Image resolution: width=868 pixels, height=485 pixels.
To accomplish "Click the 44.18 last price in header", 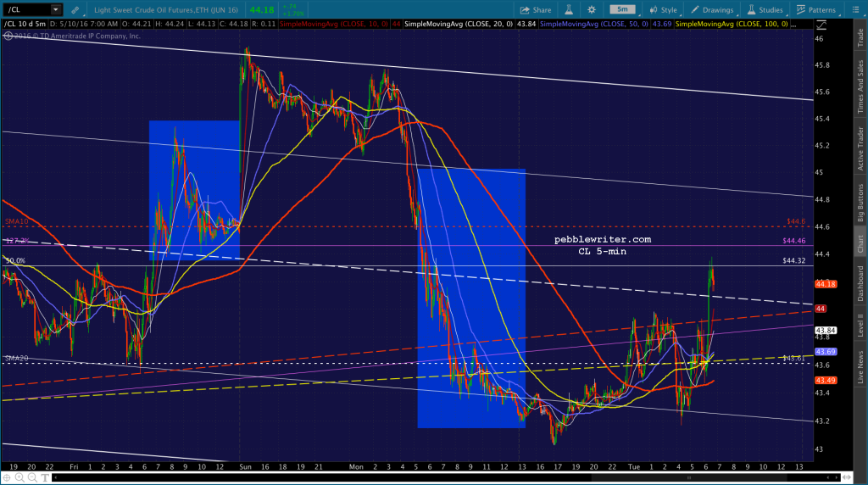I will tap(262, 10).
